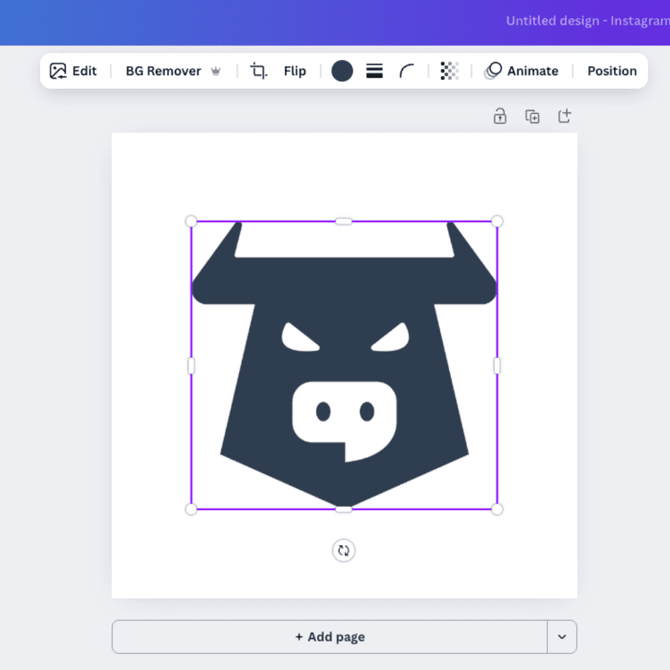Screen dimensions: 670x670
Task: Click the duplicate page icon
Action: pyautogui.click(x=532, y=116)
